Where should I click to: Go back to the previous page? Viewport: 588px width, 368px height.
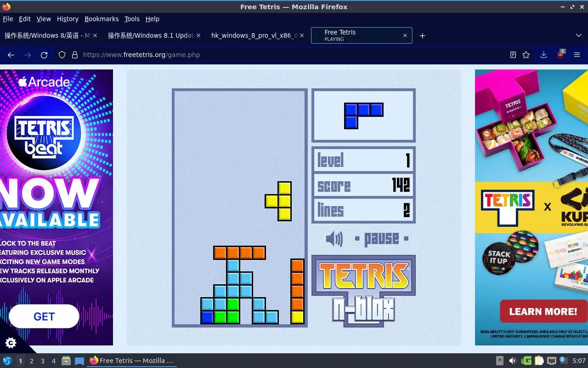(11, 55)
